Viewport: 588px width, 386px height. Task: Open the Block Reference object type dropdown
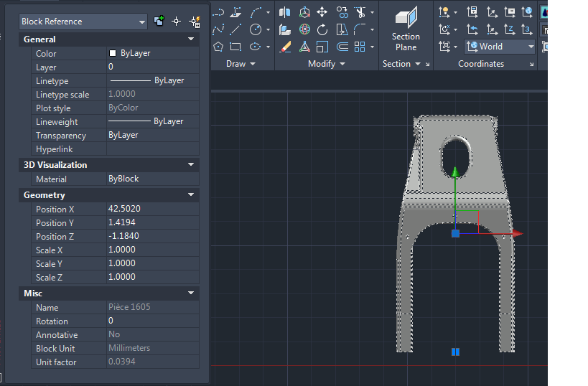83,22
